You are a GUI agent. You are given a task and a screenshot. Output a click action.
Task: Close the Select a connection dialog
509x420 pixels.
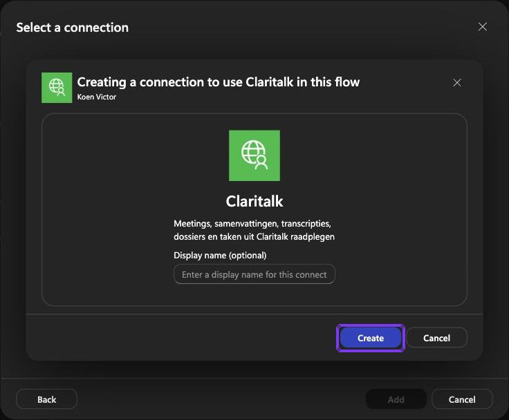click(x=483, y=26)
